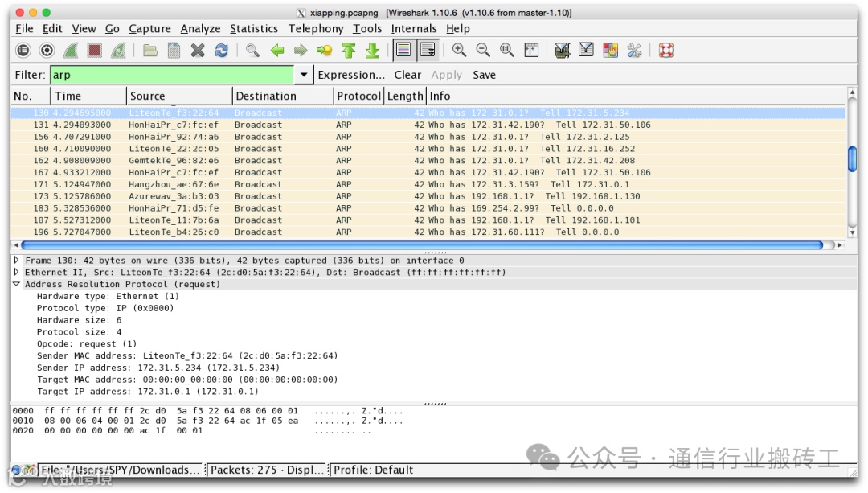Open the Statistics menu
This screenshot has width=868, height=493.
point(253,29)
